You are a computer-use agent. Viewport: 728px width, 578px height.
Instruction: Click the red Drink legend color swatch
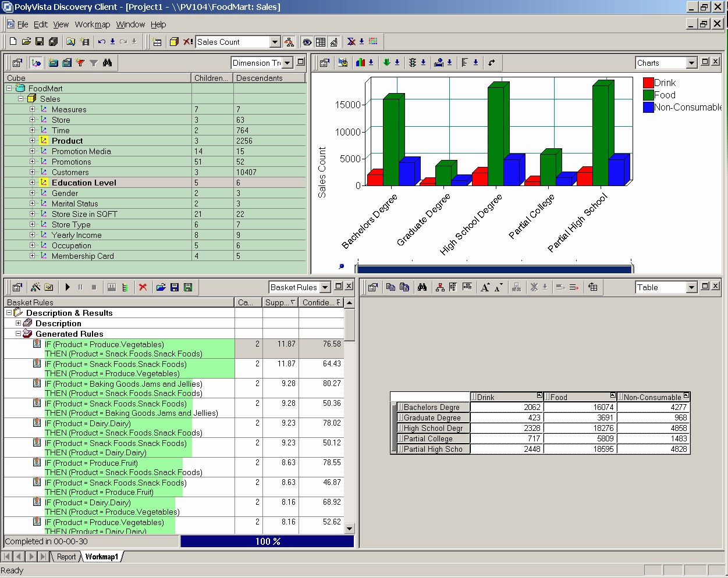pos(648,83)
